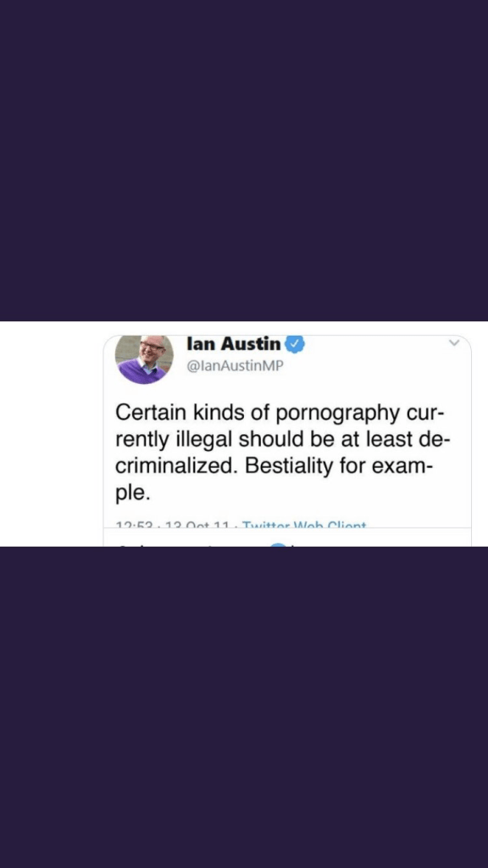
Task: Tap the cut-off blue circle icon below the timestamp
Action: click(280, 545)
